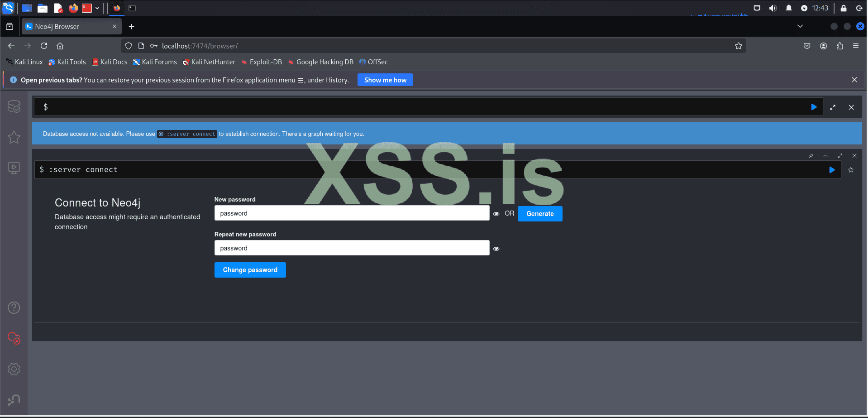Open Firefox extensions icon
The height and width of the screenshot is (418, 868).
coord(839,46)
